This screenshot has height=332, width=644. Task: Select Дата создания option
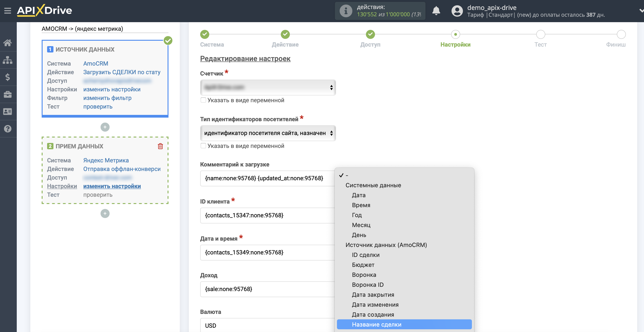pos(404,315)
